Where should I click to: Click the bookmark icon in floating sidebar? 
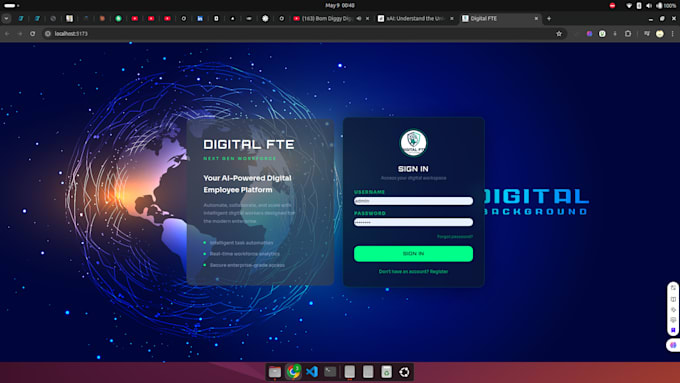[673, 331]
